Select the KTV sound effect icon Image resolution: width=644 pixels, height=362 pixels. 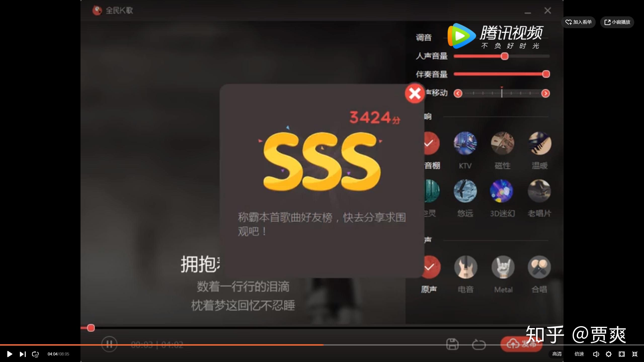(x=465, y=143)
